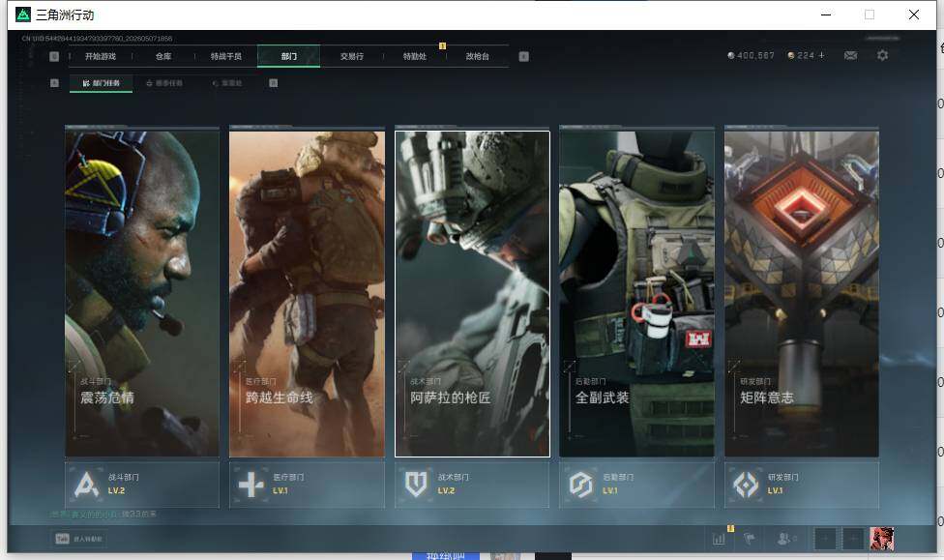Click the 后勤部门 LV.1 panel
Viewport: 944px width, 560px height.
637,485
